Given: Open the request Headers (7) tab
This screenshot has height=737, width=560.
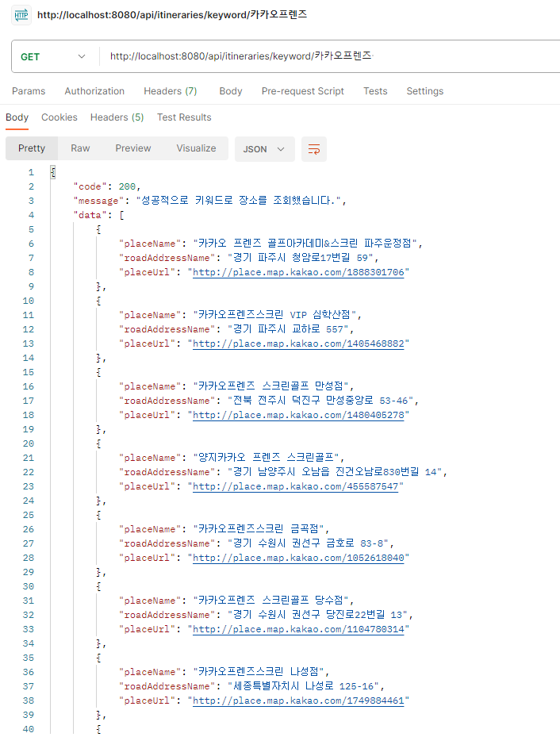Looking at the screenshot, I should (x=170, y=91).
